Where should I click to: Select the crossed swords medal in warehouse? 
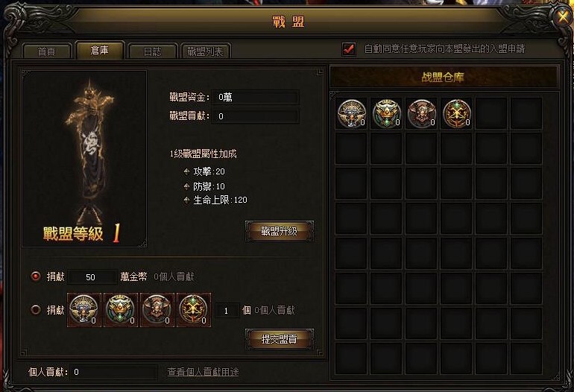point(456,113)
